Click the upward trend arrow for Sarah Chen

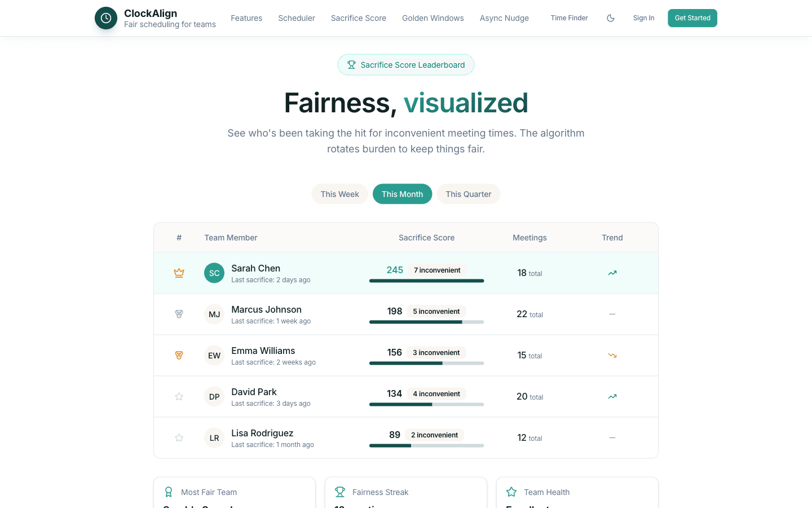[x=612, y=273]
